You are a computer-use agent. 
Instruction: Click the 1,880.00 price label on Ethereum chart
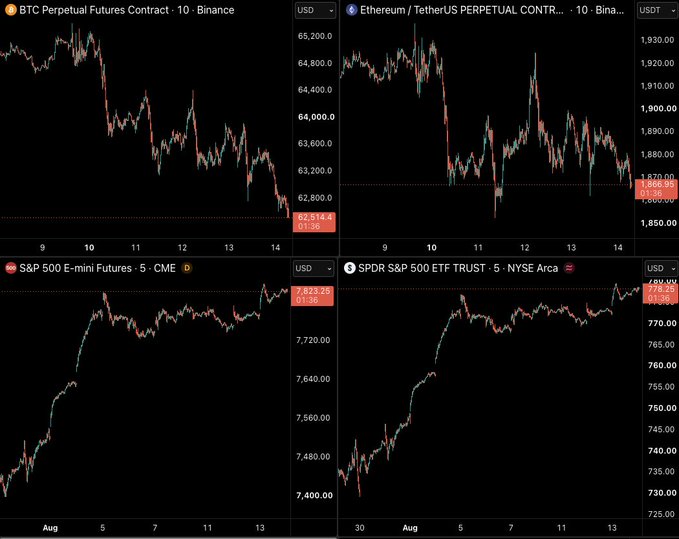657,154
